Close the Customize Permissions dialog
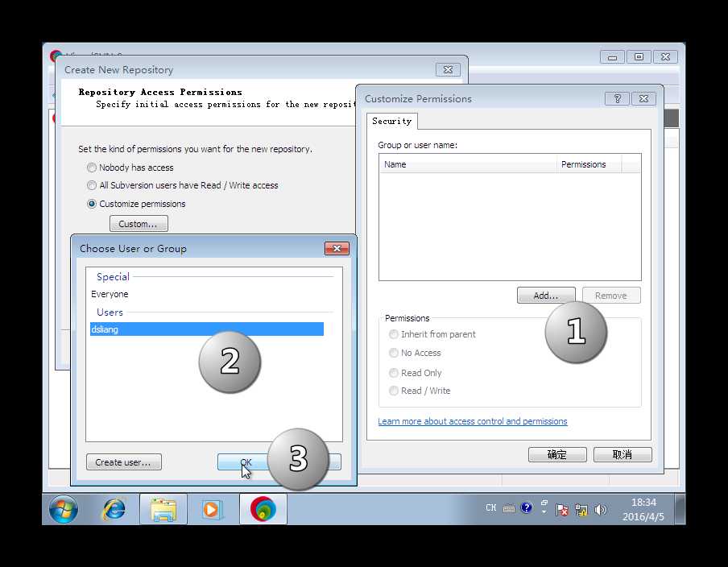Viewport: 728px width, 567px height. click(x=643, y=98)
